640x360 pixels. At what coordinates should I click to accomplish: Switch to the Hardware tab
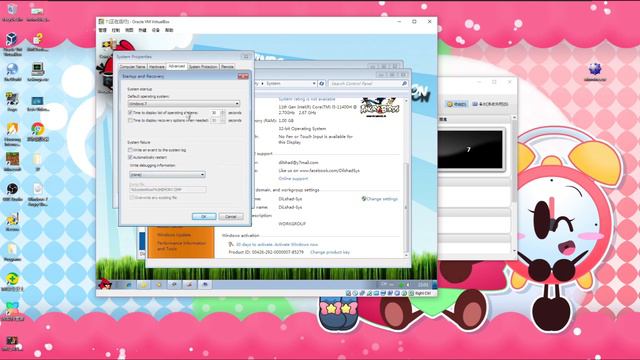(157, 67)
